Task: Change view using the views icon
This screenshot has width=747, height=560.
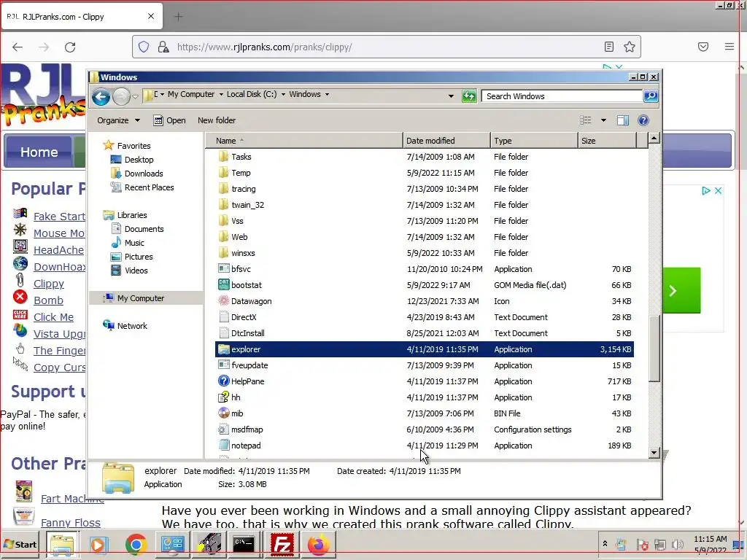Action: pos(586,120)
